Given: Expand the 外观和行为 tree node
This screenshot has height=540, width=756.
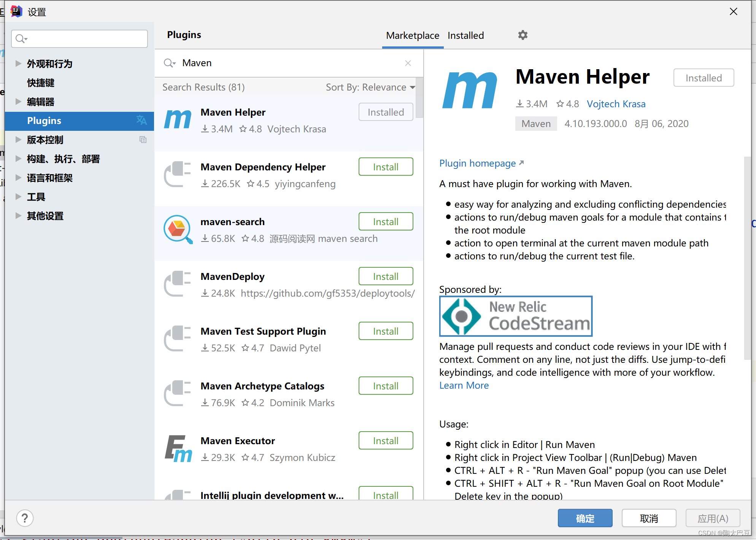Looking at the screenshot, I should (18, 64).
